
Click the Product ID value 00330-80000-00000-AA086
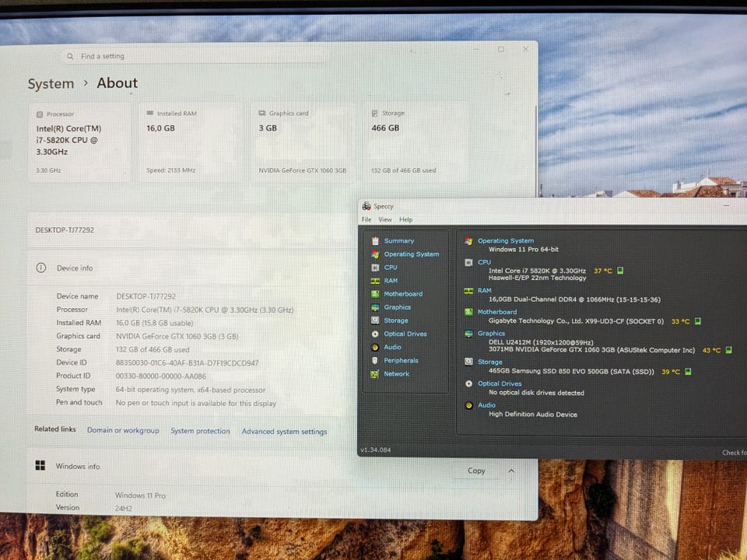[161, 376]
